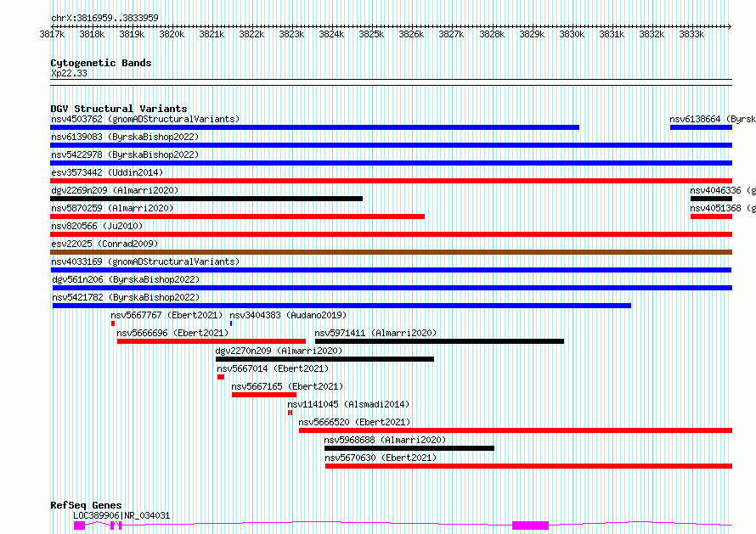Click nsv5421782 ByrskaBishop2022 label

point(126,297)
